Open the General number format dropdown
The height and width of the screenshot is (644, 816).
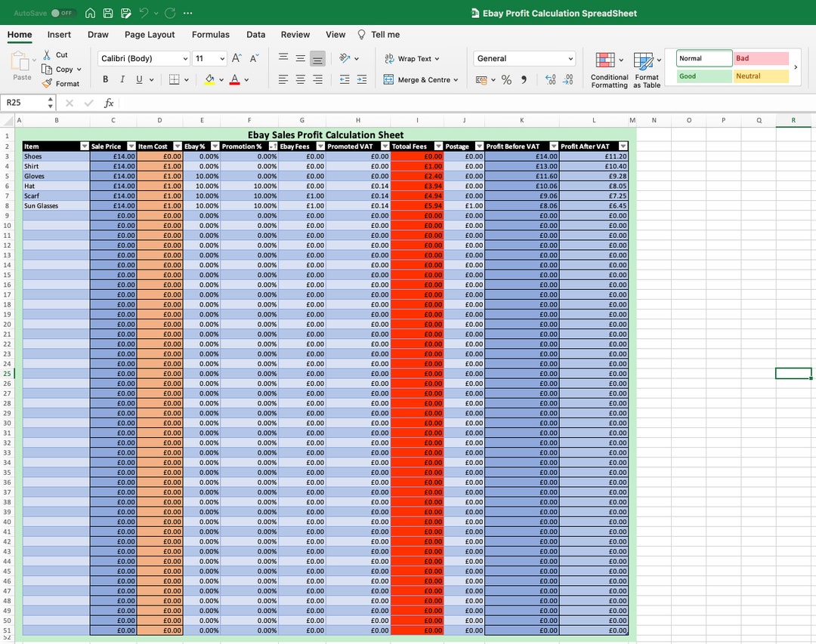(x=524, y=58)
